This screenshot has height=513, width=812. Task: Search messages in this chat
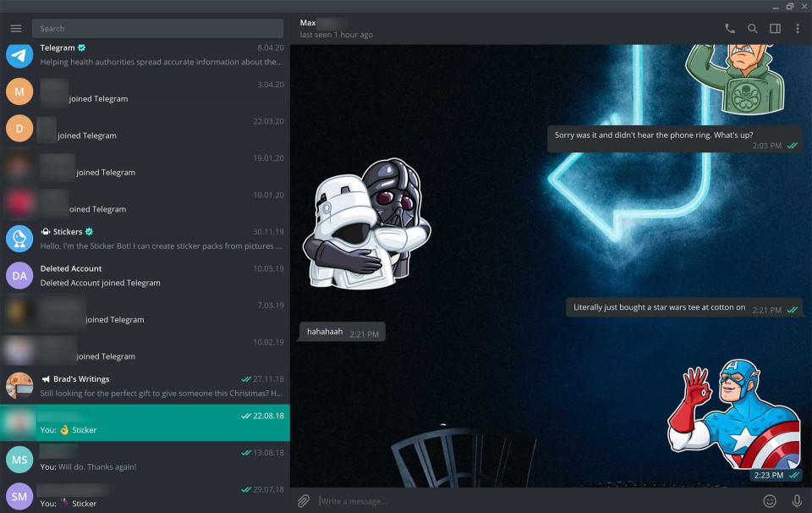[752, 29]
